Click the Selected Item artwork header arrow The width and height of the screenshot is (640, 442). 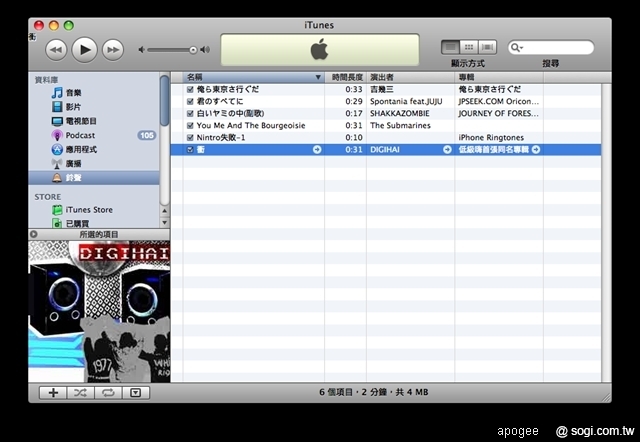click(x=34, y=234)
